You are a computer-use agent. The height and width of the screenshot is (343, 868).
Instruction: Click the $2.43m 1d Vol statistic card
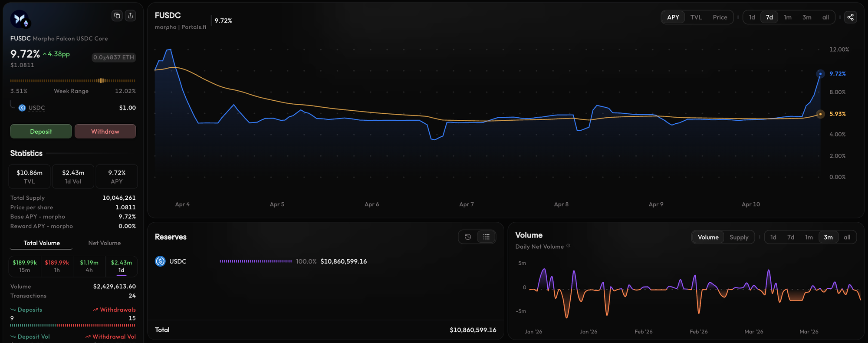click(x=73, y=177)
